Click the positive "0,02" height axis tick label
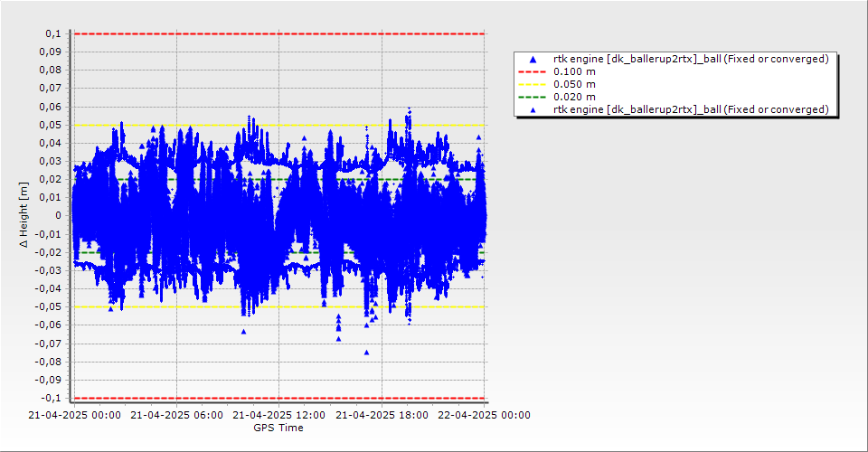Viewport: 868px width, 452px height. tap(51, 179)
